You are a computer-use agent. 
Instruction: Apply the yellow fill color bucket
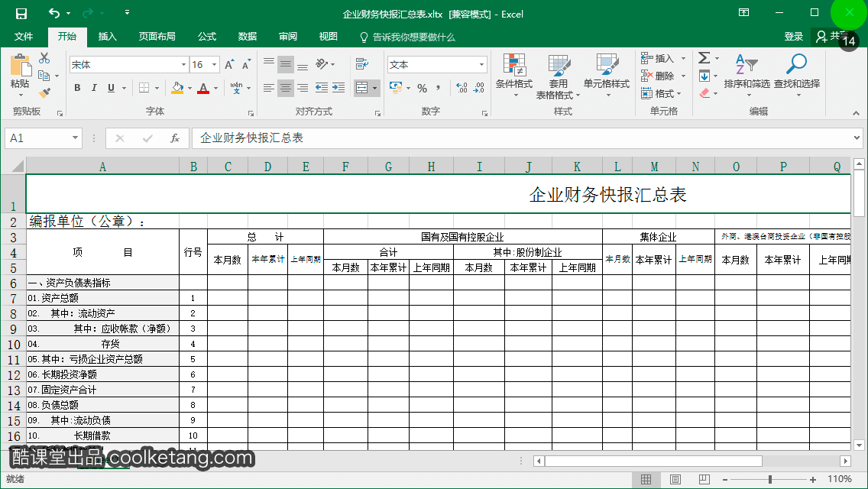pos(178,88)
